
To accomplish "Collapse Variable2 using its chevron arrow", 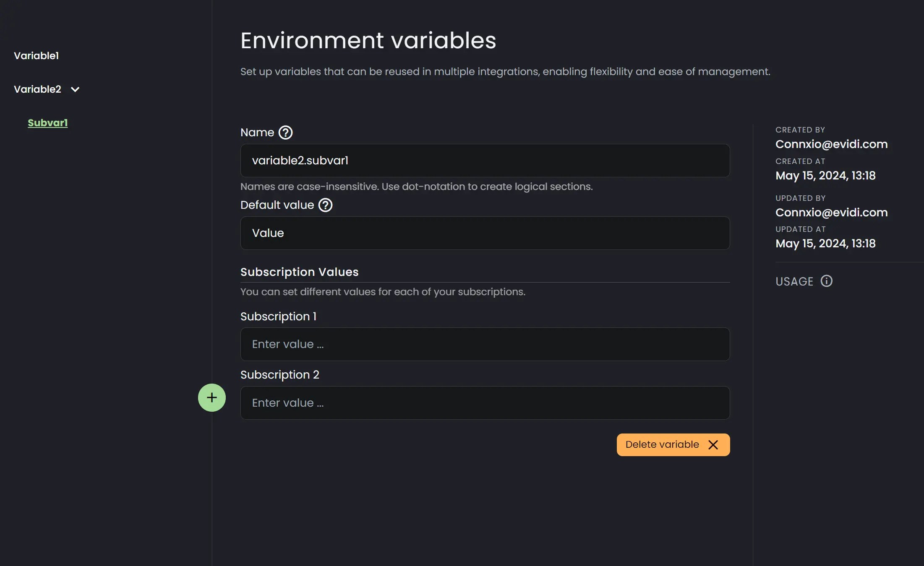I will [x=75, y=89].
